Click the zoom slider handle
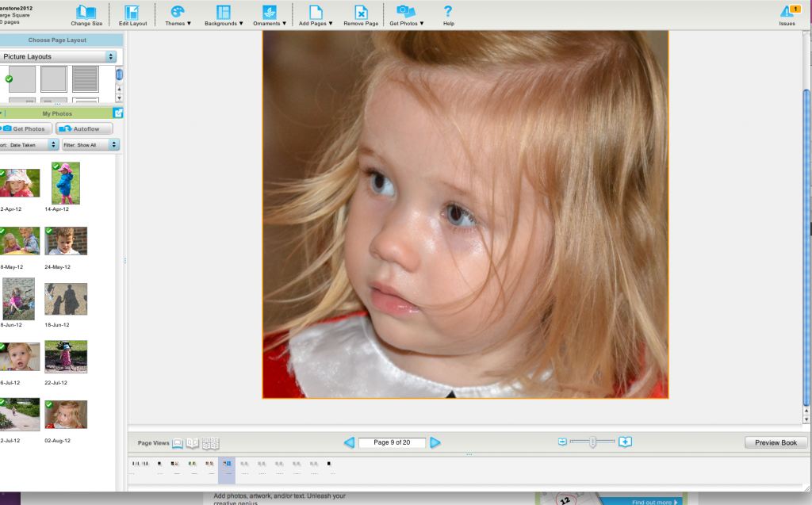812x505 pixels. tap(593, 442)
